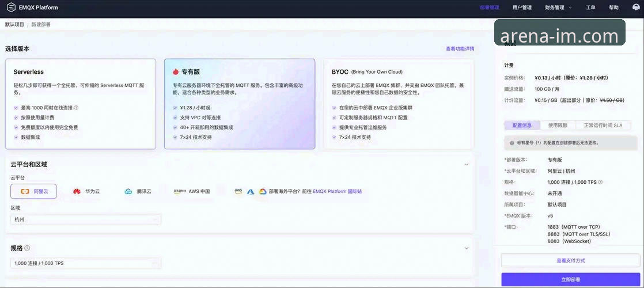Click the help icon next to 规格 heading
This screenshot has width=644, height=288.
(x=27, y=248)
